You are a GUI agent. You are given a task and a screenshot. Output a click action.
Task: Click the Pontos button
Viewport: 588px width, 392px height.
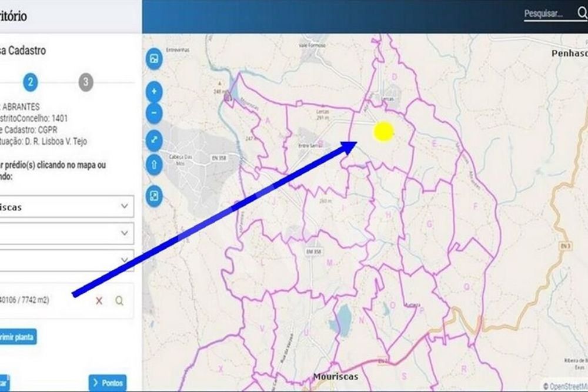(x=108, y=383)
